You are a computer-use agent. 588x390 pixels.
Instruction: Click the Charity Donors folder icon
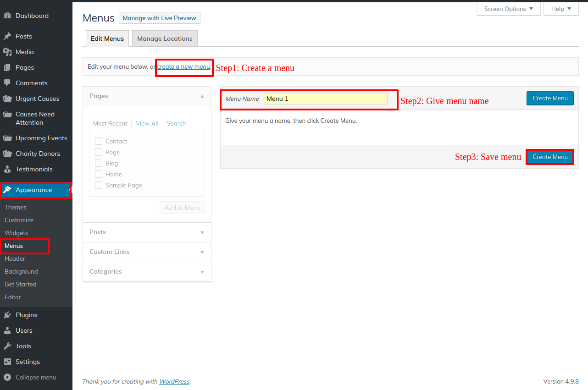click(x=7, y=154)
